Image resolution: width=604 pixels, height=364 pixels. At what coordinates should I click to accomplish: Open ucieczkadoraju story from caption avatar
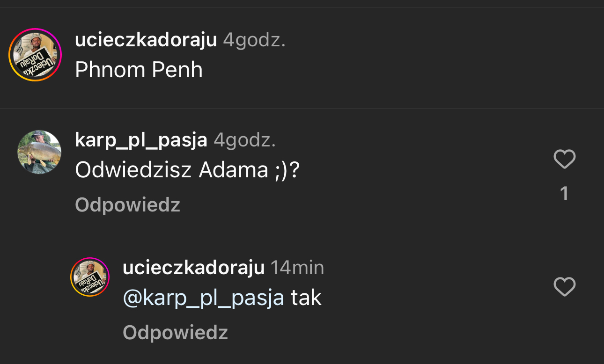coord(35,55)
